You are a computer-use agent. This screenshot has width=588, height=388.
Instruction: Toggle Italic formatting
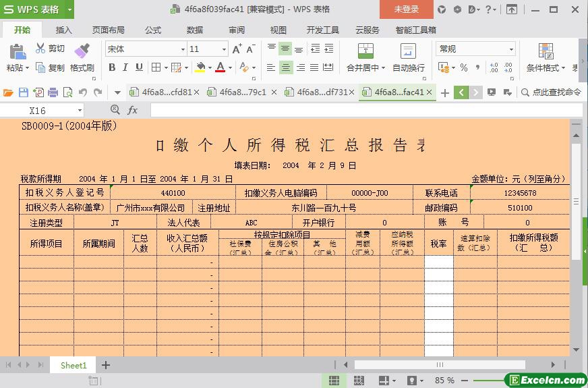pos(125,67)
